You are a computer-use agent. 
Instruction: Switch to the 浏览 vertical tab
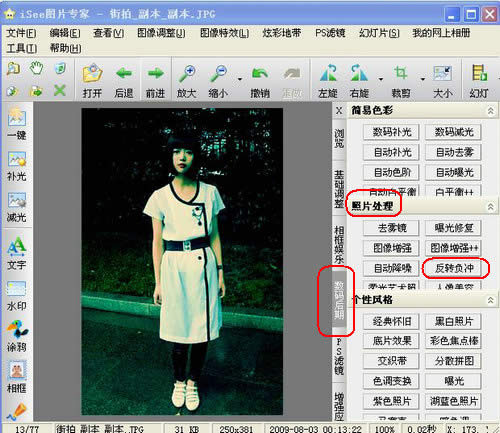pos(339,138)
